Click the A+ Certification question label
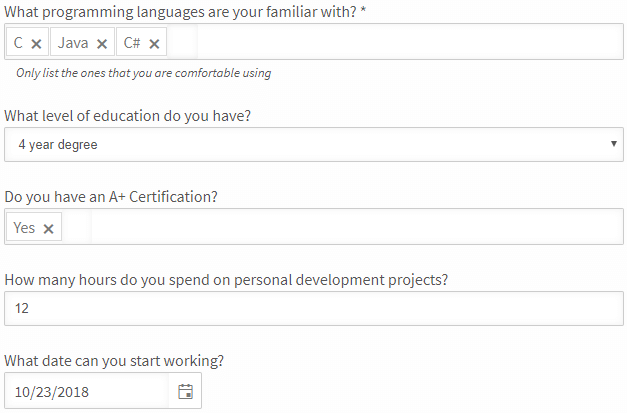627x413 pixels. pyautogui.click(x=111, y=197)
